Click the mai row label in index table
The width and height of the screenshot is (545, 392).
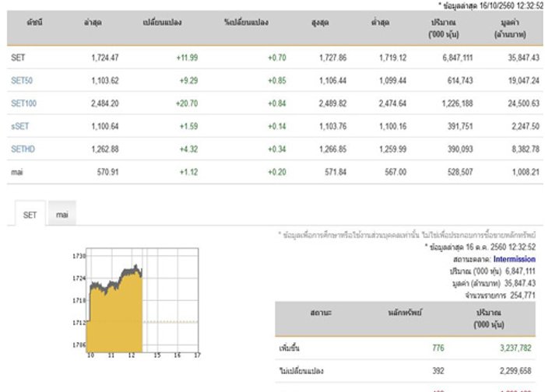(x=17, y=172)
